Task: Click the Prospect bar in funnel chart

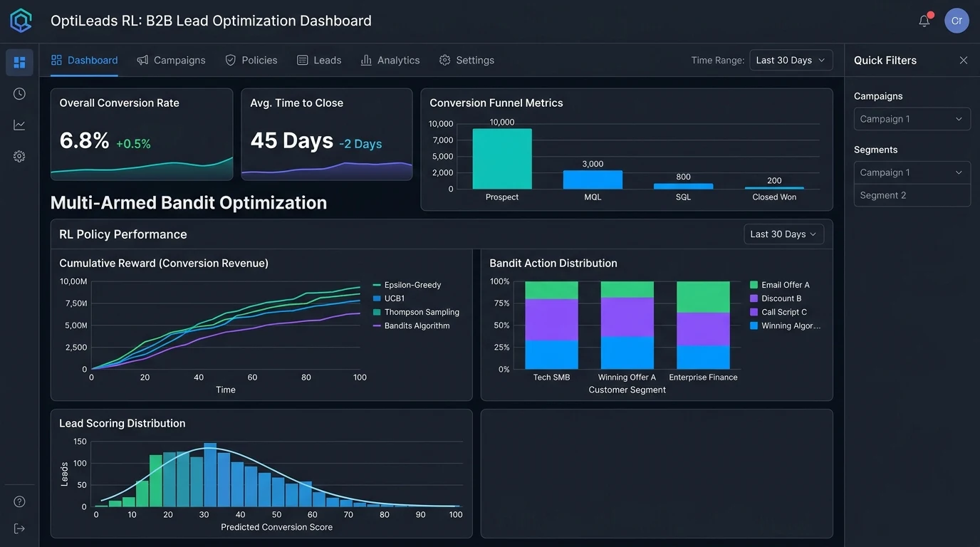Action: pyautogui.click(x=502, y=159)
